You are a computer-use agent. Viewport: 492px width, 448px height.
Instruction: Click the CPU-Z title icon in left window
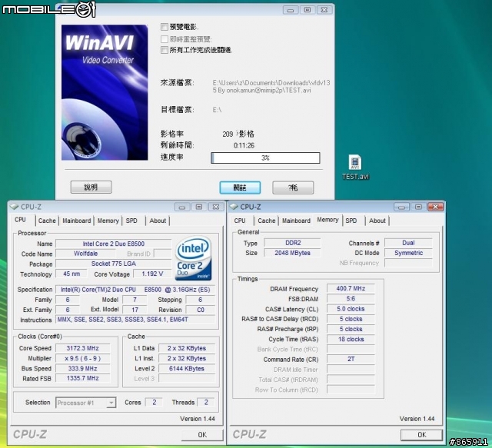pos(14,207)
